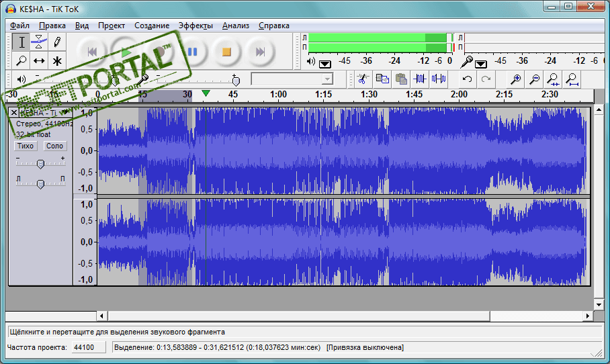
Task: Click vertical scrollbar down arrow
Action: pos(599,304)
